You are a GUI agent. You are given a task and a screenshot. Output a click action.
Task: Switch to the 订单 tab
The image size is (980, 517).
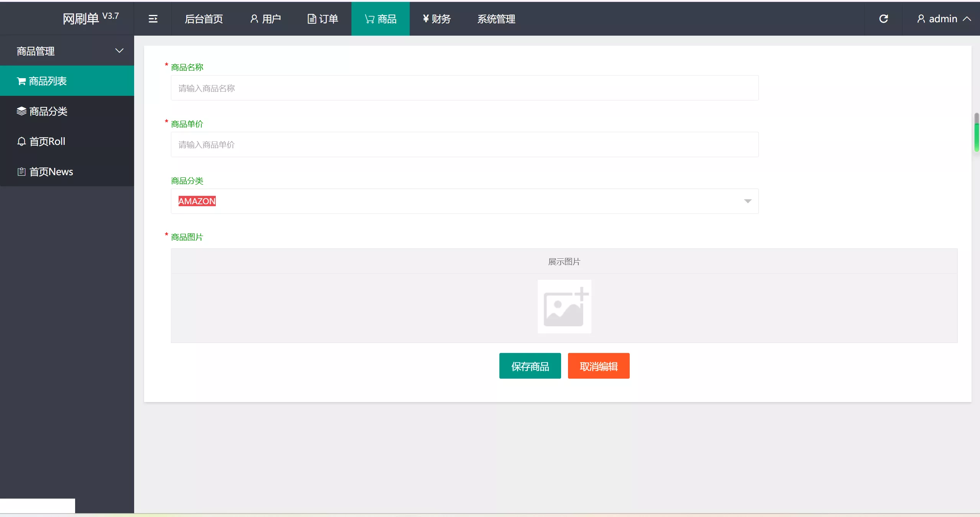tap(322, 18)
